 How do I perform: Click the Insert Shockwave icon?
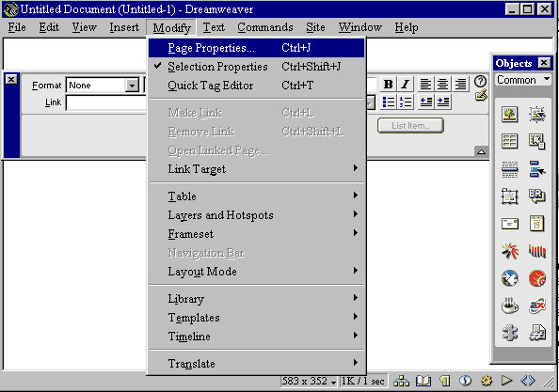point(537,251)
